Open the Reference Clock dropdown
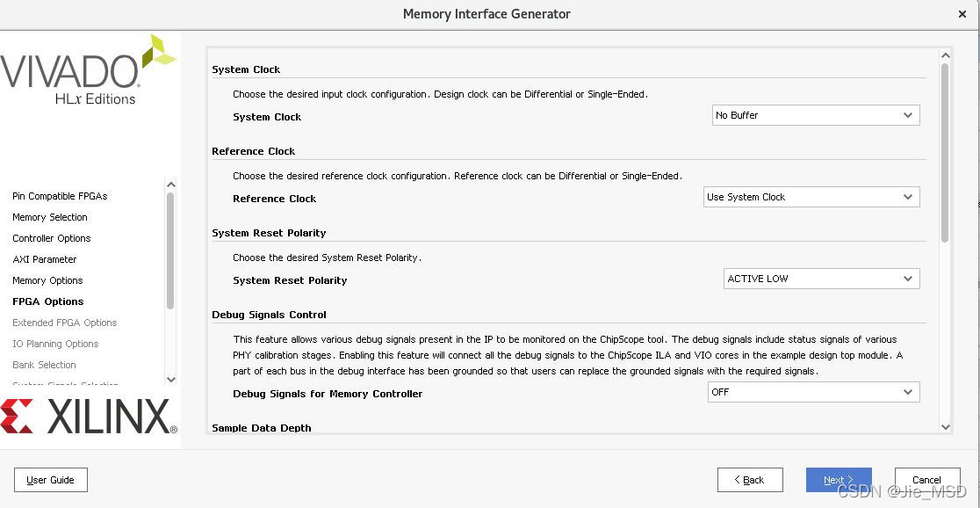The height and width of the screenshot is (508, 980). click(811, 197)
